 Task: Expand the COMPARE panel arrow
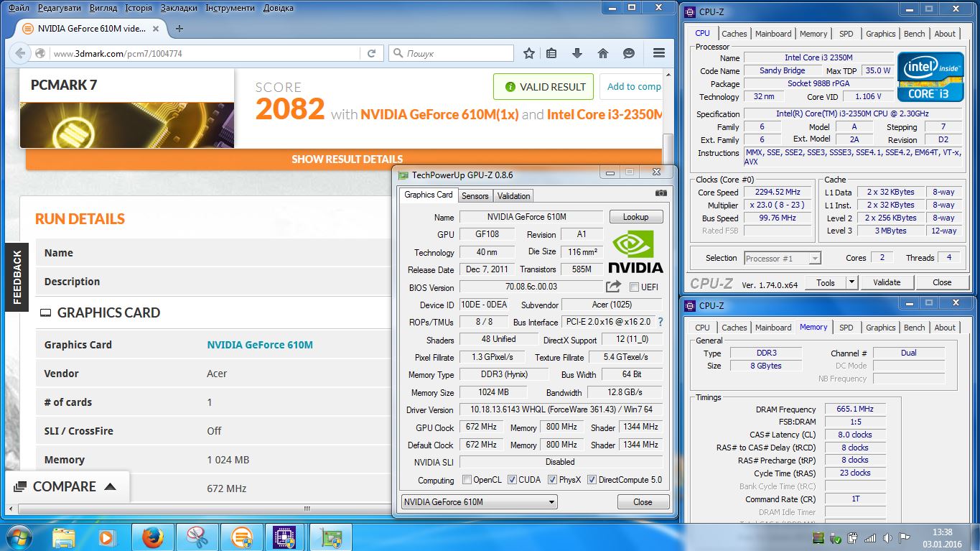[x=110, y=486]
